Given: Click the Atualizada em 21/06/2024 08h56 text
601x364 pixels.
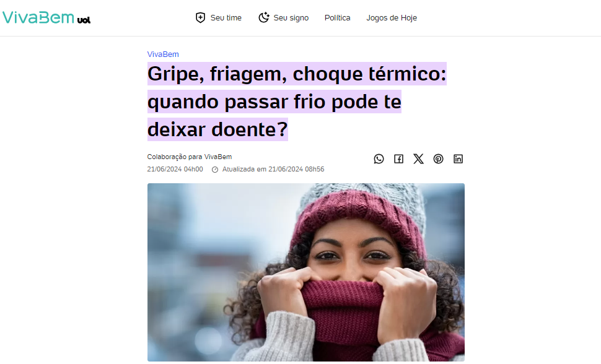Looking at the screenshot, I should click(x=273, y=169).
